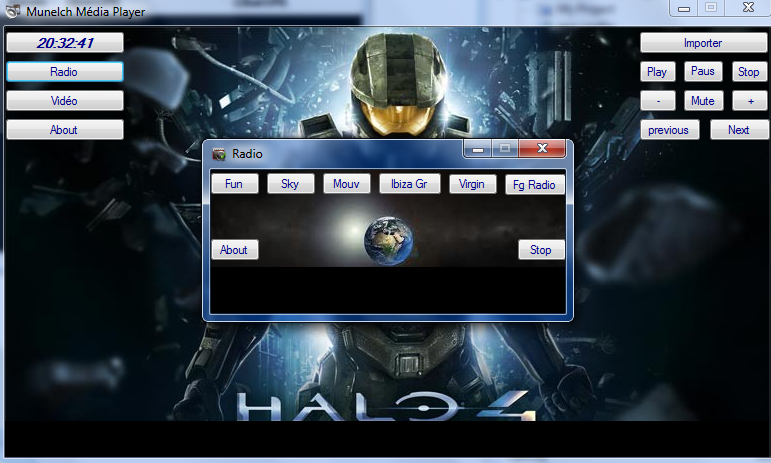
Task: Tune to Fg Radio station
Action: coord(535,185)
